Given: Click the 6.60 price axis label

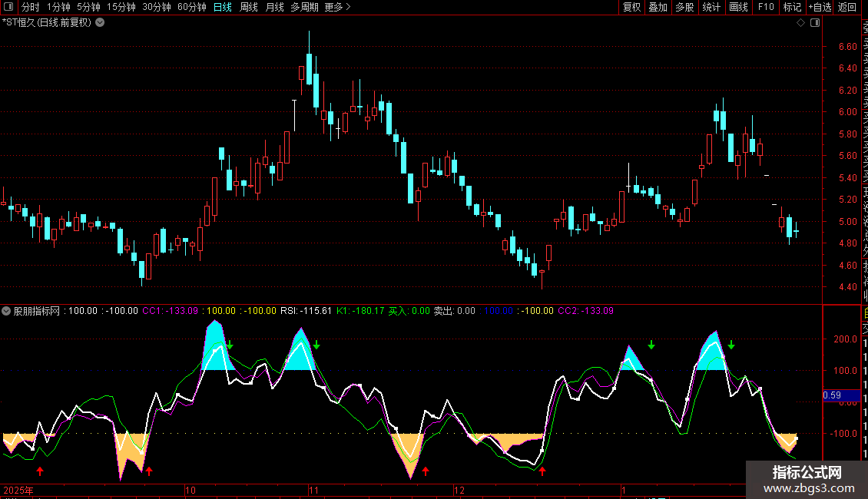Looking at the screenshot, I should [847, 47].
